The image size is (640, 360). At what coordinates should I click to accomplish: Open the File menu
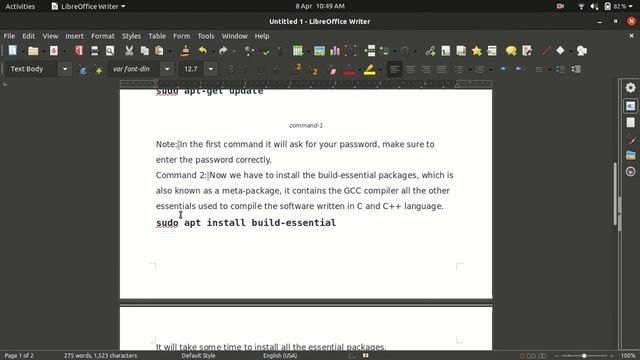[x=9, y=36]
